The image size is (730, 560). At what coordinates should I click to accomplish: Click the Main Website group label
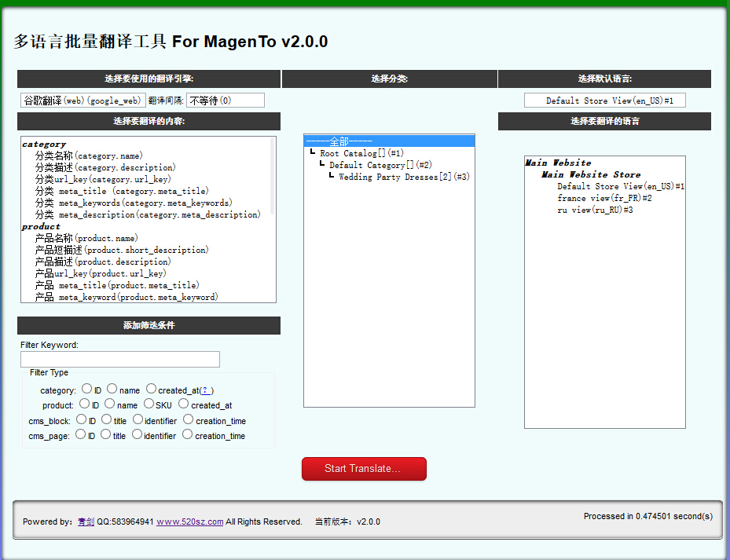(x=558, y=163)
